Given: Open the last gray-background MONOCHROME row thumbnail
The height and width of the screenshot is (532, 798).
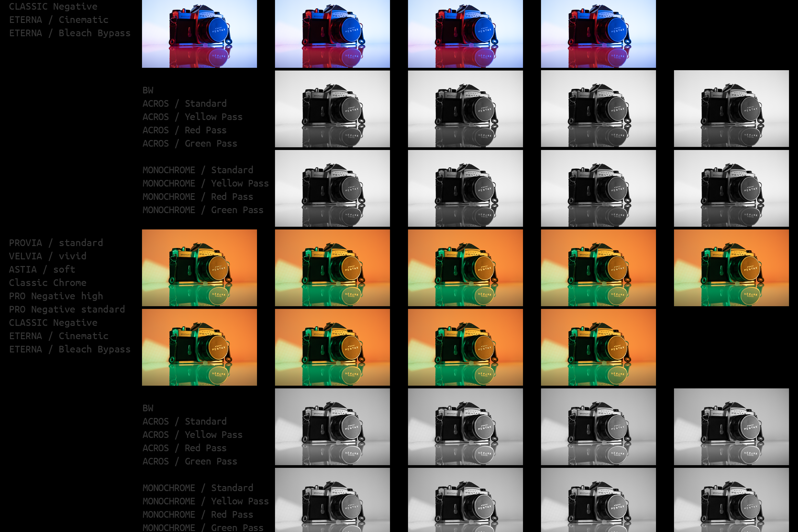Looking at the screenshot, I should (731, 500).
